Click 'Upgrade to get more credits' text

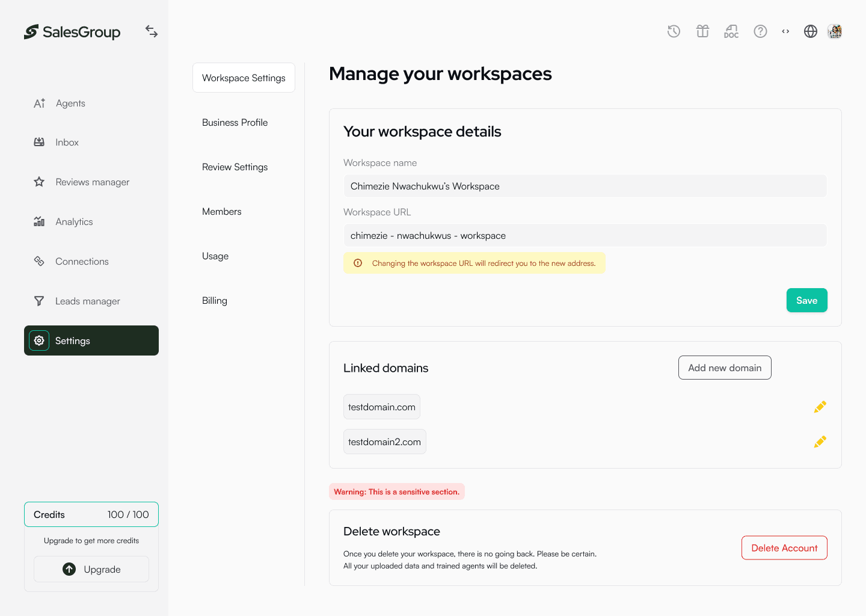coord(91,541)
